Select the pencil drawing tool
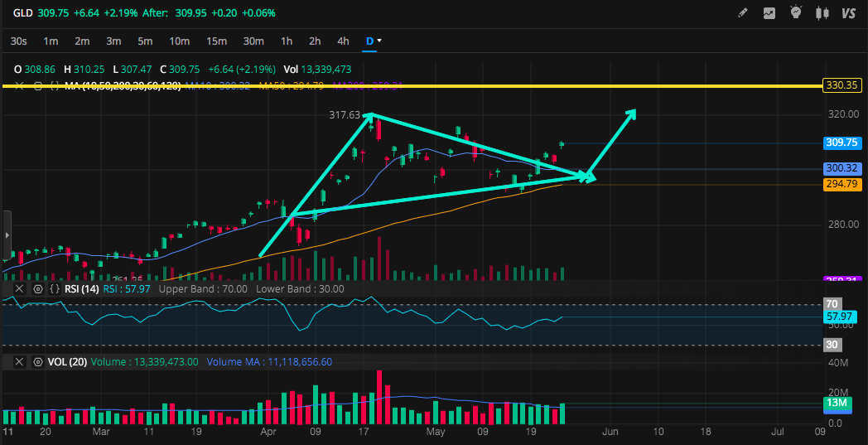Image resolution: width=868 pixels, height=445 pixels. pyautogui.click(x=744, y=13)
